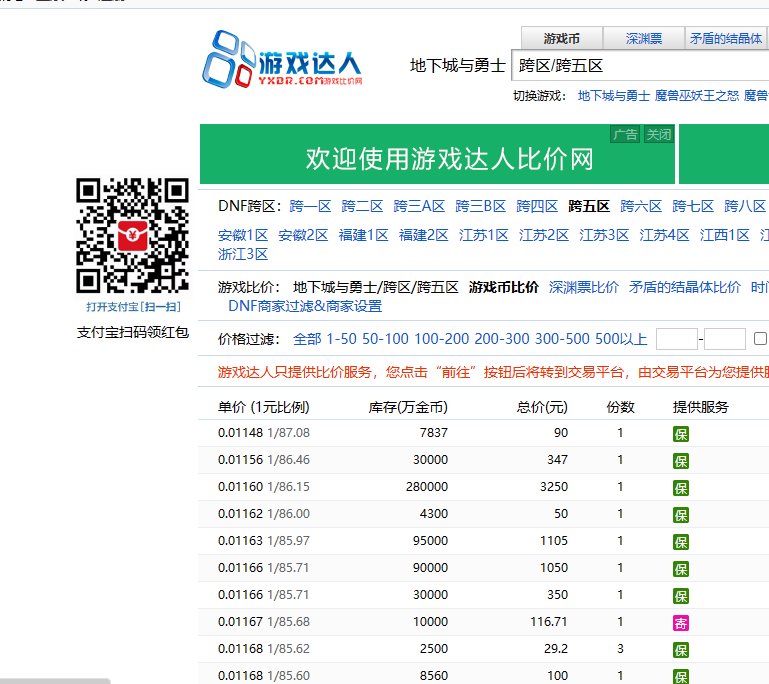Image resolution: width=769 pixels, height=684 pixels.
Task: Click the 保 badge in the 0.01163 row
Action: [681, 542]
